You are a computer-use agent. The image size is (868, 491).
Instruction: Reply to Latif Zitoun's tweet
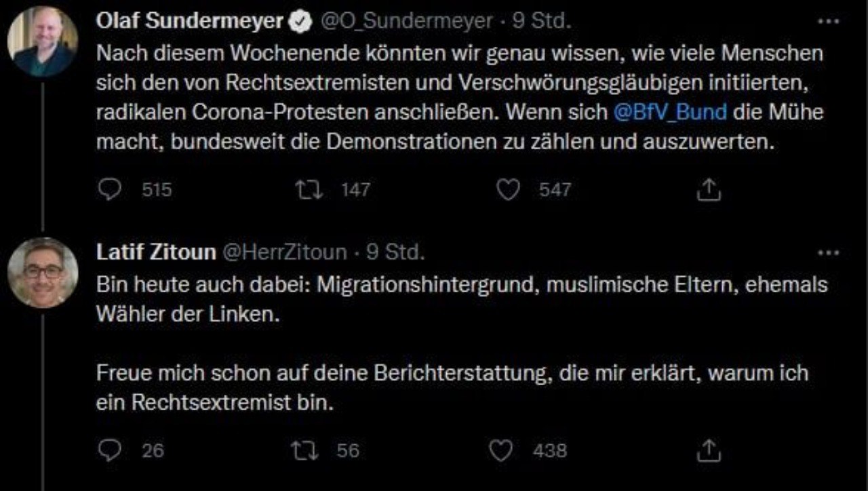click(x=108, y=450)
